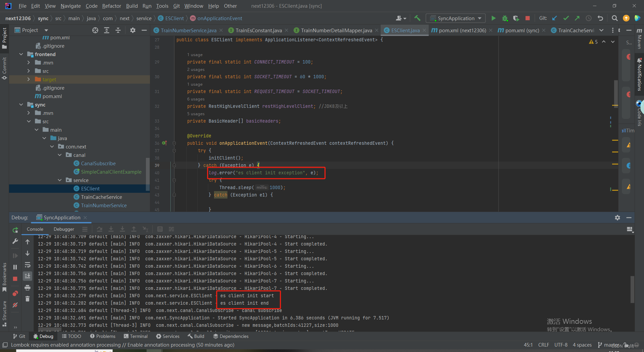The height and width of the screenshot is (352, 644).
Task: Stop process with Debug panel red square
Action: coord(15,279)
